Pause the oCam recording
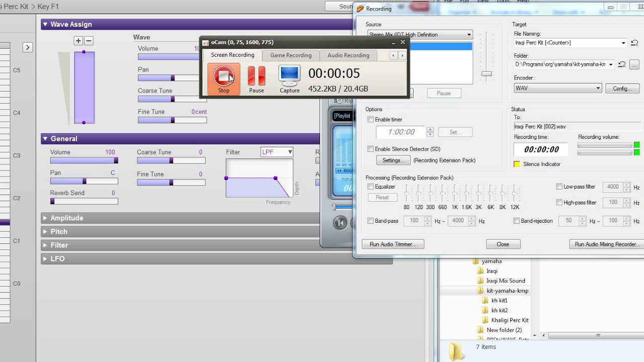This screenshot has width=644, height=362. (x=256, y=79)
